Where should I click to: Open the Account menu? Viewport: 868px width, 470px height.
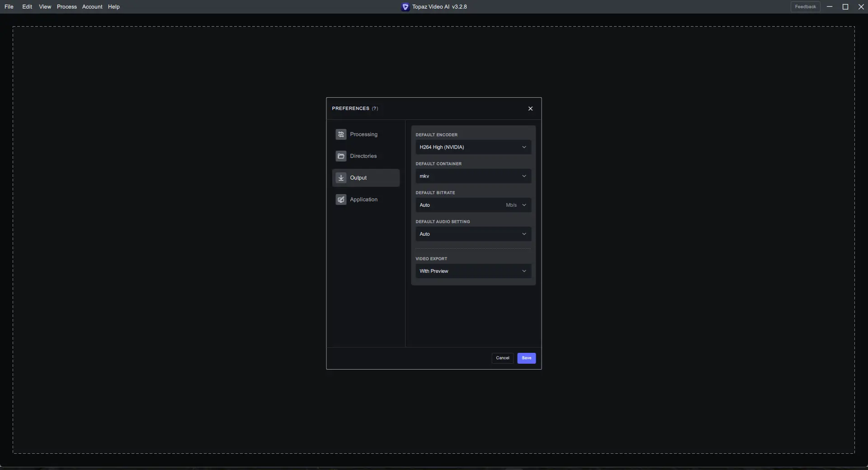[92, 7]
